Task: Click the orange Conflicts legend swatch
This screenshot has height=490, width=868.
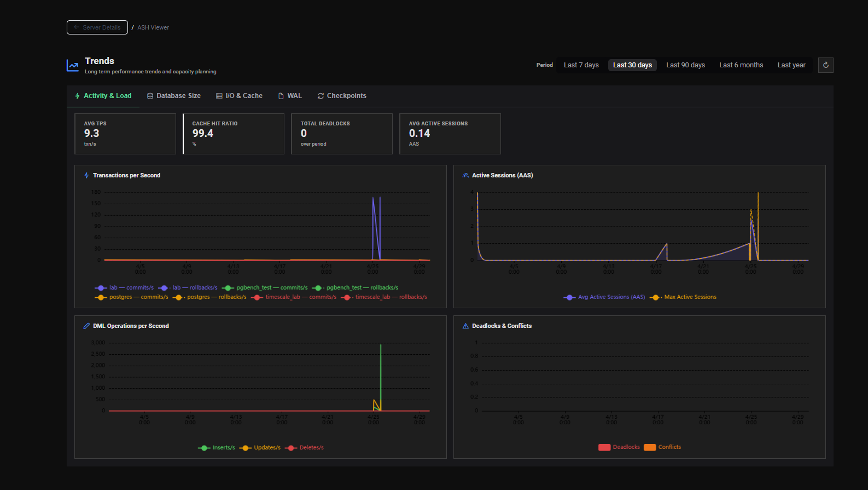Action: coord(650,447)
